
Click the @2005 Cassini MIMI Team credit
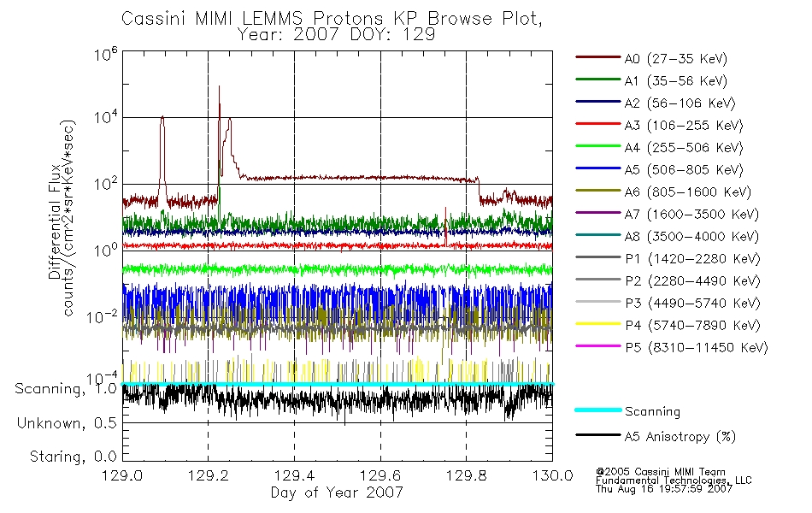tap(661, 472)
